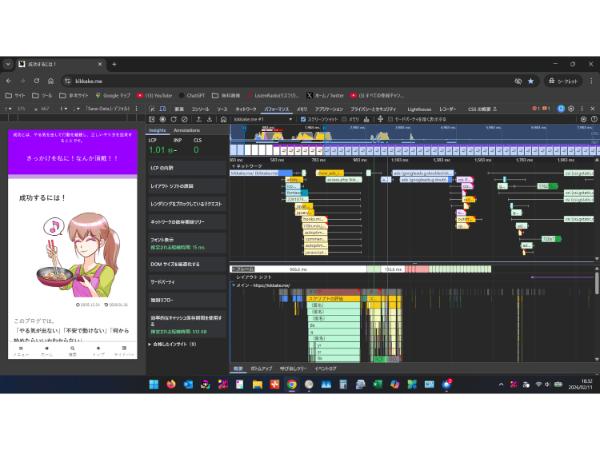
Task: Click the browser reload button
Action: 37,80
